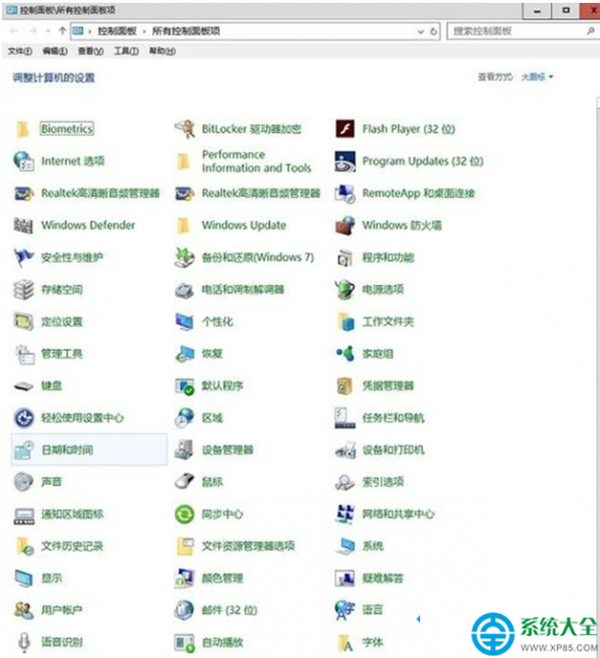This screenshot has width=600, height=658.
Task: Open the 日期和时间 clock icon
Action: point(24,450)
